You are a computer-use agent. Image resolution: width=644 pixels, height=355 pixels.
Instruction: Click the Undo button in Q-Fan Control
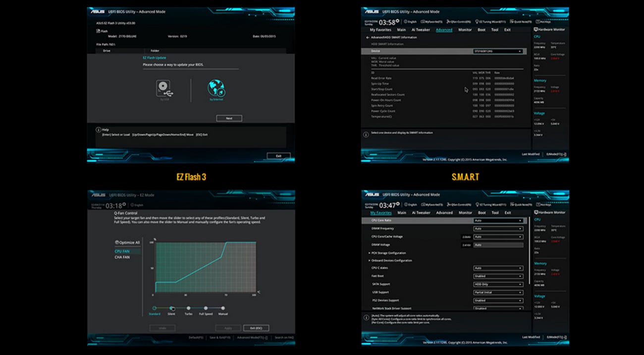click(x=162, y=328)
